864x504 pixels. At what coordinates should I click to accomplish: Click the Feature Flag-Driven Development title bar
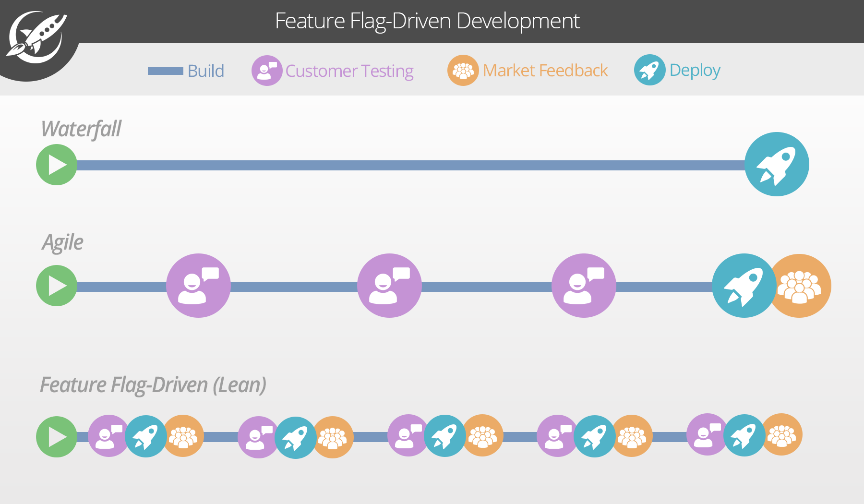point(427,21)
